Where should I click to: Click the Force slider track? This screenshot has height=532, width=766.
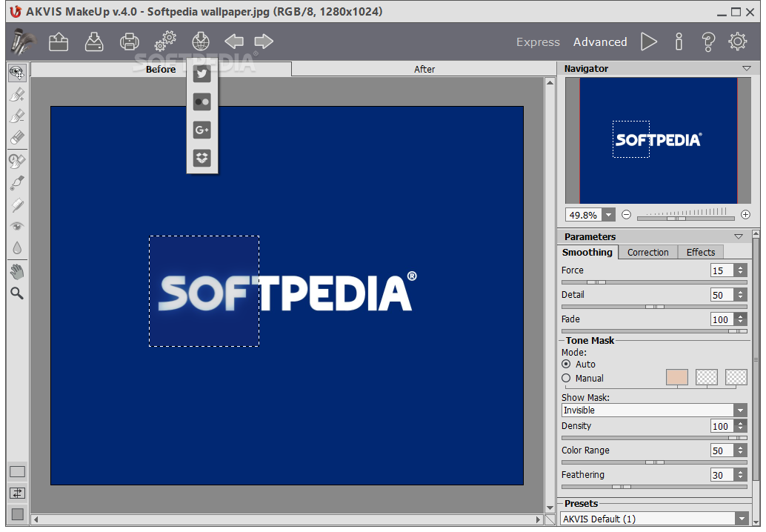pos(654,282)
